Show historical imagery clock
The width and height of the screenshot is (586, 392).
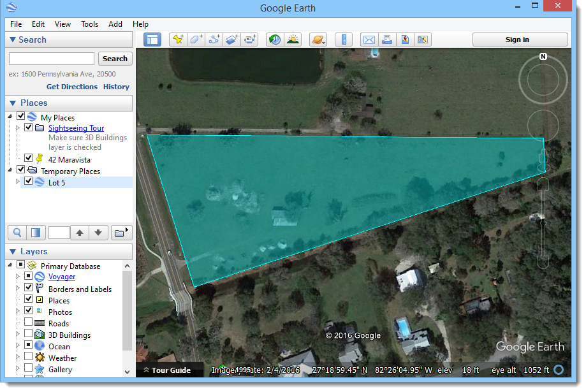(x=275, y=40)
